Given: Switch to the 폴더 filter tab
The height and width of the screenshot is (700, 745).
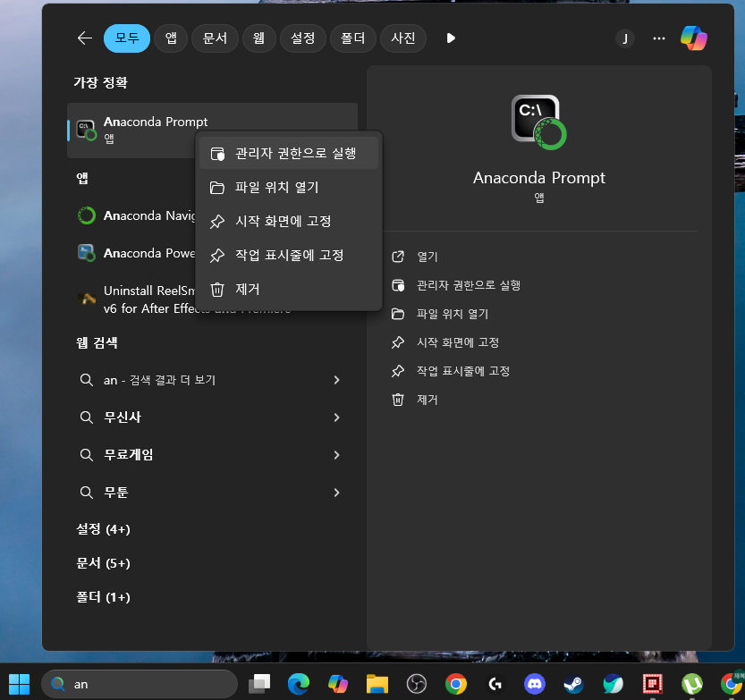Looking at the screenshot, I should point(353,38).
